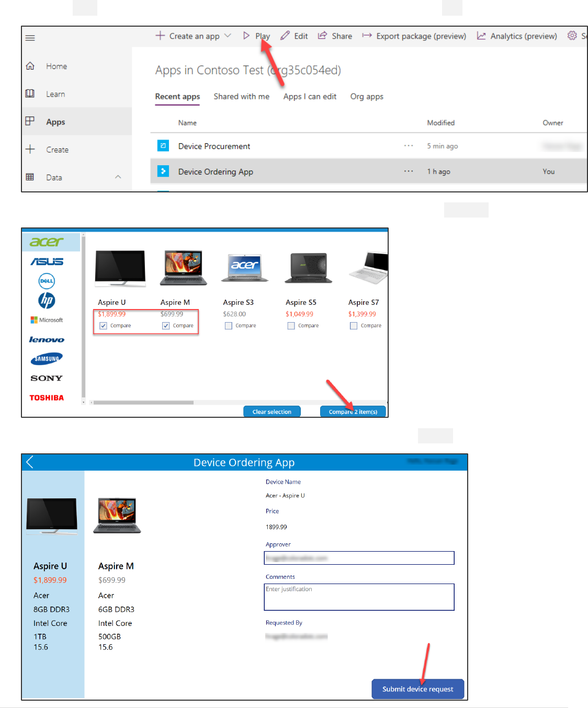Select the HP brand logo
This screenshot has height=708, width=588.
tap(47, 300)
